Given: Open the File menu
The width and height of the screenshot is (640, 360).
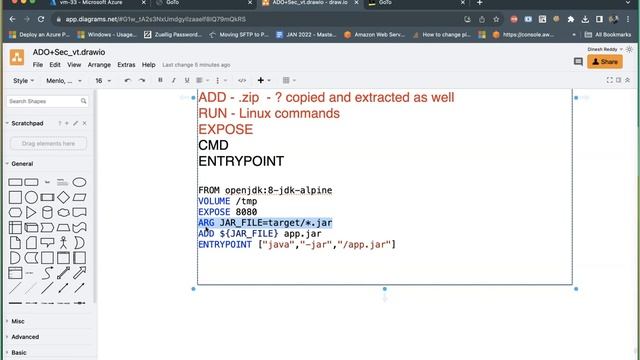Looking at the screenshot, I should click(38, 65).
